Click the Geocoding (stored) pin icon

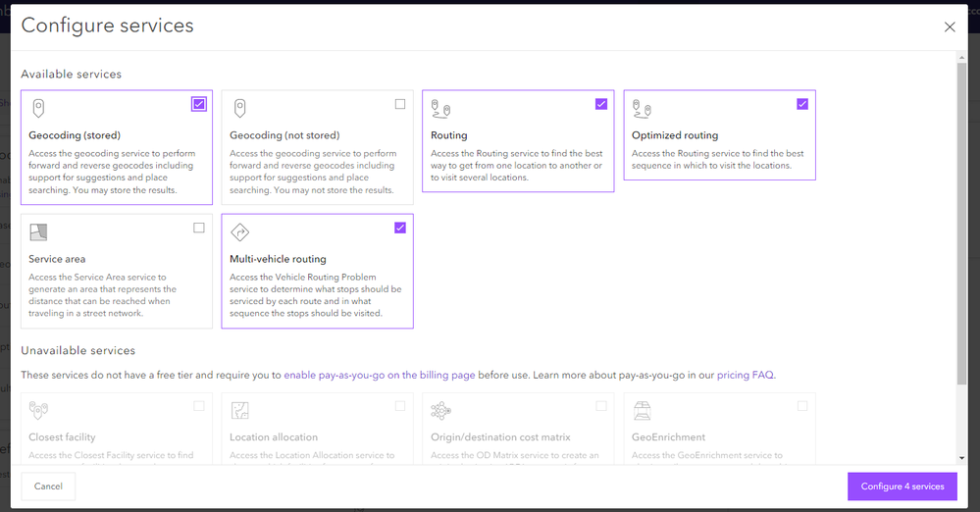(38, 108)
